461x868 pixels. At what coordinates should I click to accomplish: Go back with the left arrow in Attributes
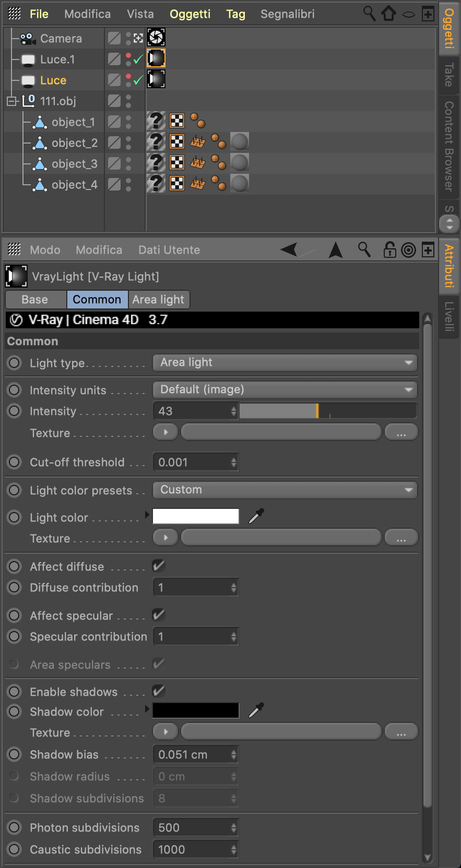click(x=289, y=249)
